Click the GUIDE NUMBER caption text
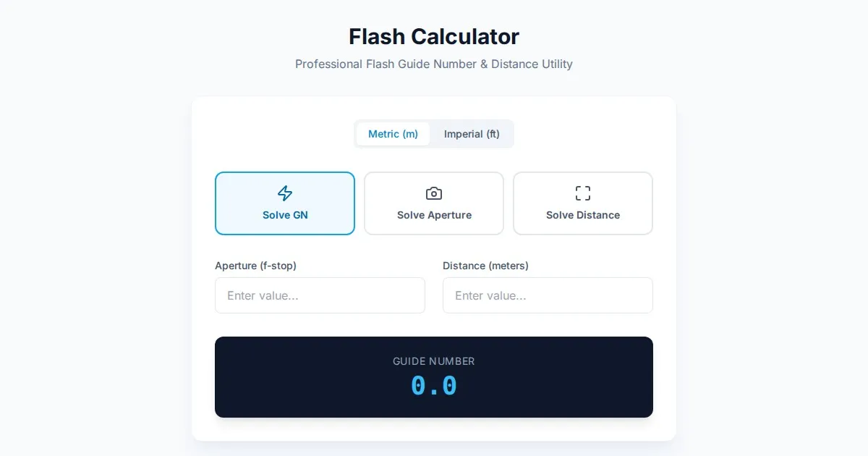868x456 pixels. pos(434,361)
